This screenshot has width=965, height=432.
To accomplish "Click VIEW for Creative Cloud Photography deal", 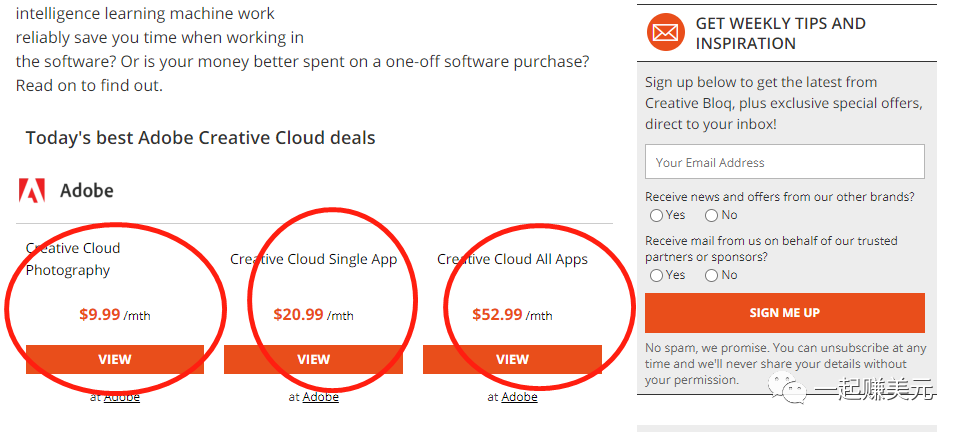I will [115, 360].
